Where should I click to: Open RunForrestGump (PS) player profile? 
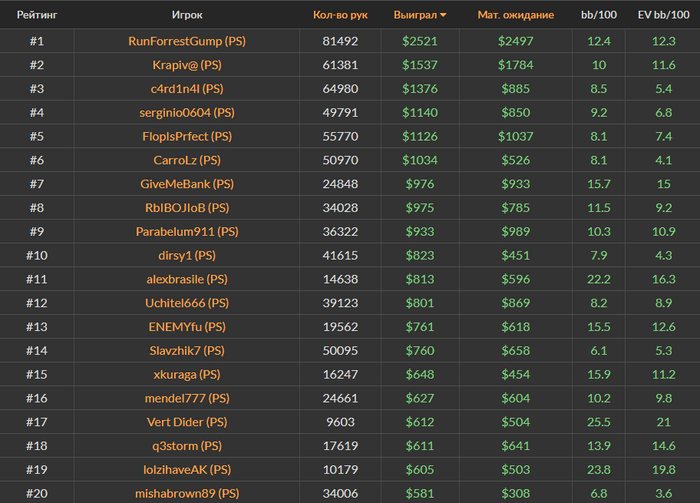coord(187,41)
